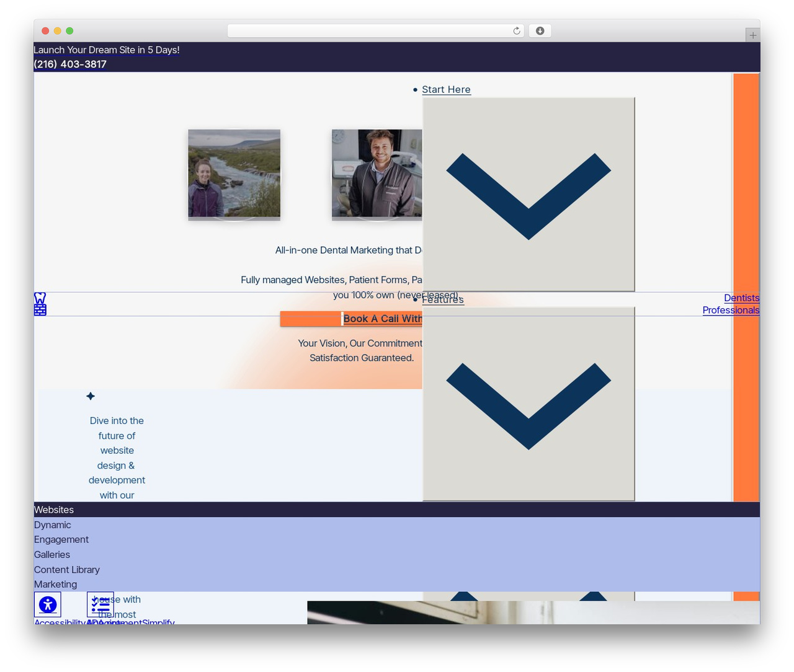794x672 pixels.
Task: Click the All-in-one Dental Marketing heading text
Action: coord(349,250)
